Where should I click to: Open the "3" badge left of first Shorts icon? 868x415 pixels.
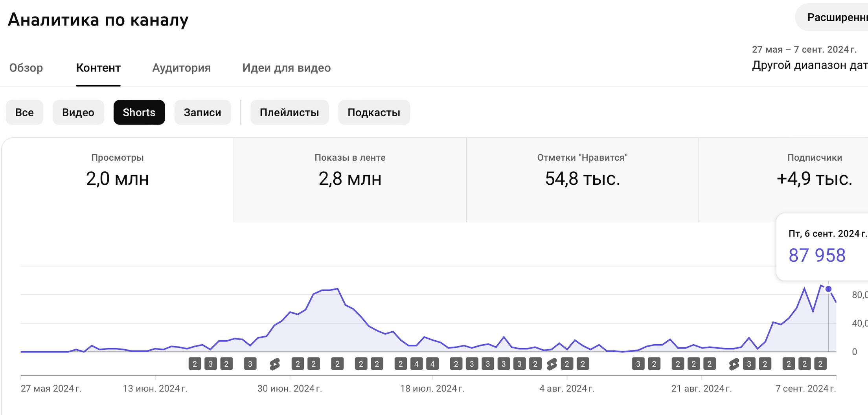[x=250, y=364]
